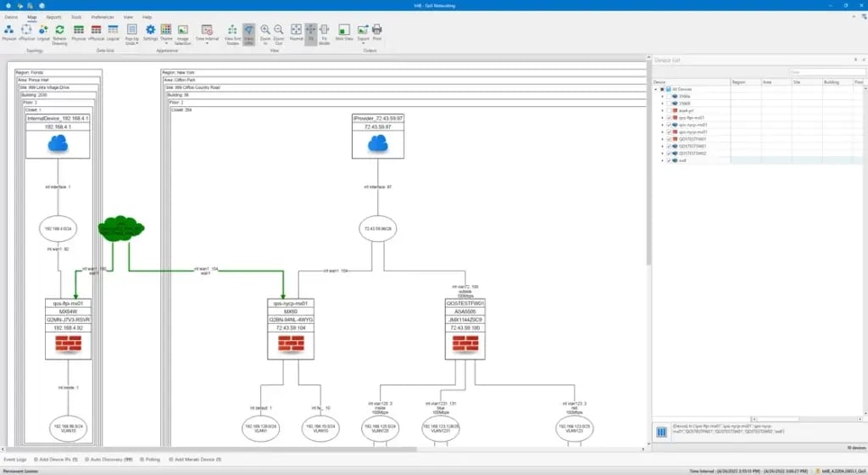Open the Theme dropdown
Image resolution: width=868 pixels, height=475 pixels.
point(166,32)
